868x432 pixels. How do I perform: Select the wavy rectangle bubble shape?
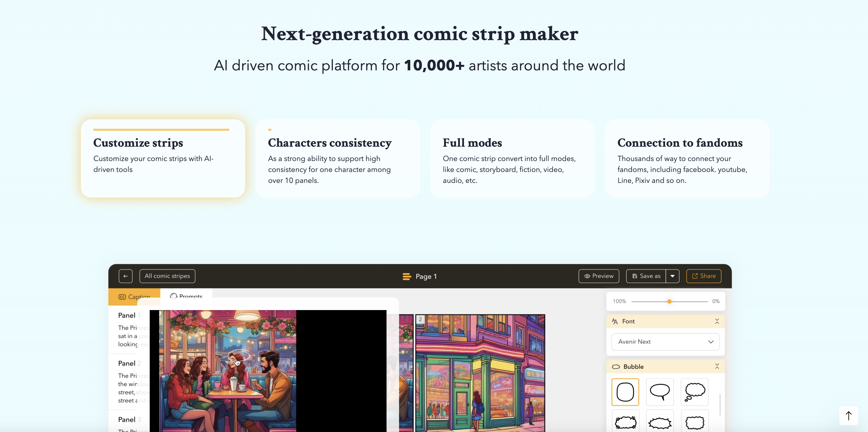coord(695,422)
